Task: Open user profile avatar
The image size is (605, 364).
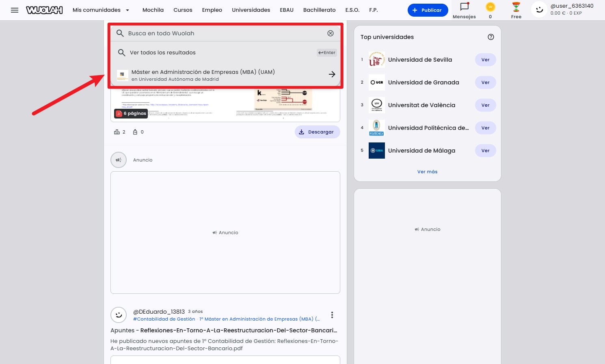Action: click(x=539, y=10)
